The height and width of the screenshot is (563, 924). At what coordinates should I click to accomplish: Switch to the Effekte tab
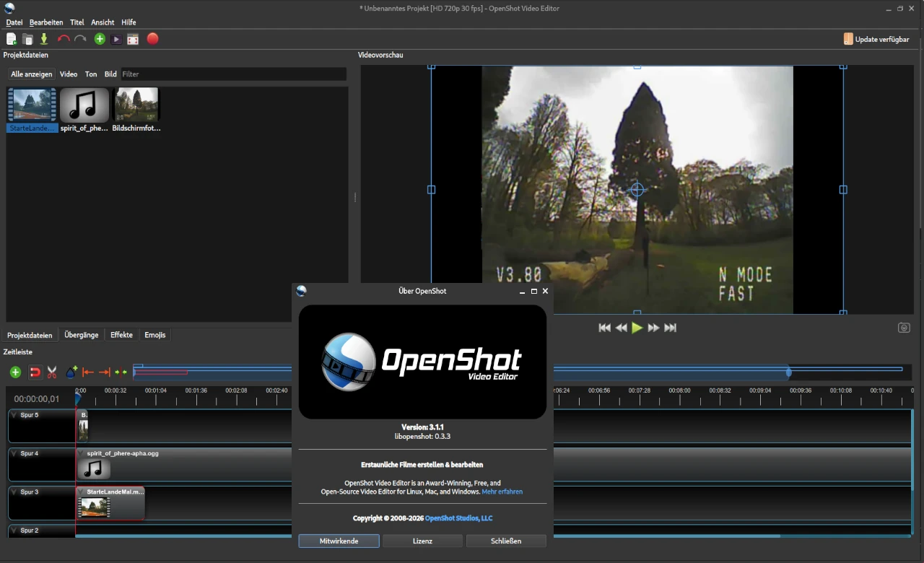tap(121, 335)
